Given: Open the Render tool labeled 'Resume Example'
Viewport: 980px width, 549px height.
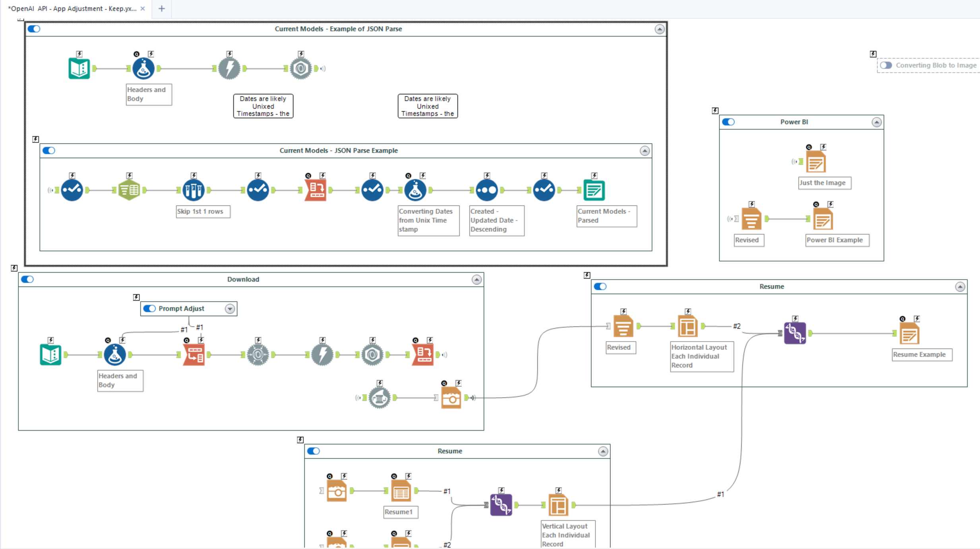Looking at the screenshot, I should click(910, 333).
